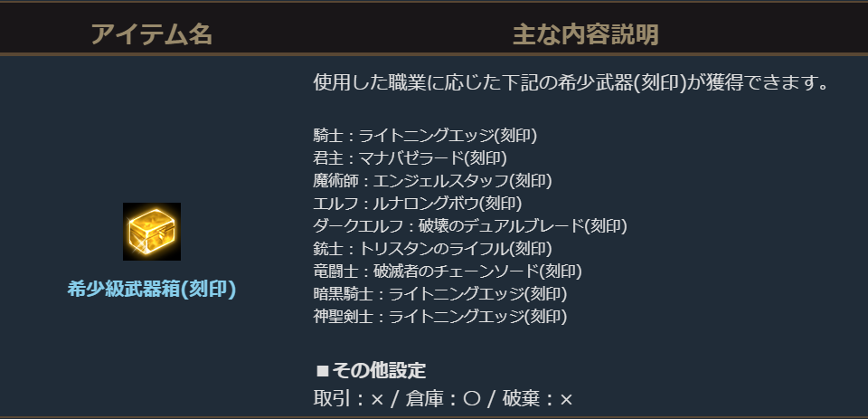Click the その他設定 section heading
Image resolution: width=868 pixels, height=419 pixels.
click(x=379, y=370)
